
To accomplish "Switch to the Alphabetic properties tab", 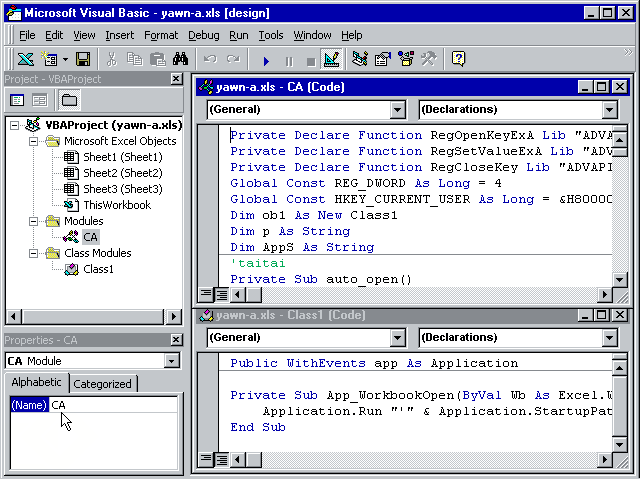I will [36, 382].
